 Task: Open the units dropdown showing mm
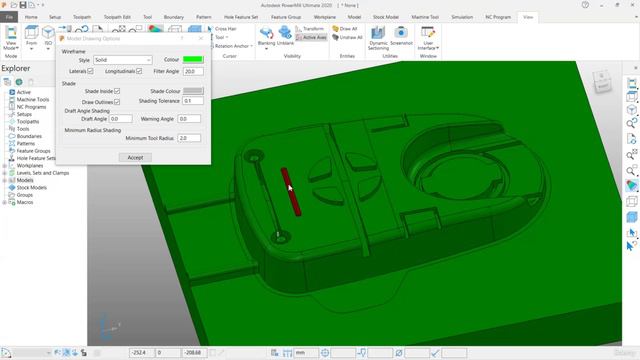tap(306, 353)
